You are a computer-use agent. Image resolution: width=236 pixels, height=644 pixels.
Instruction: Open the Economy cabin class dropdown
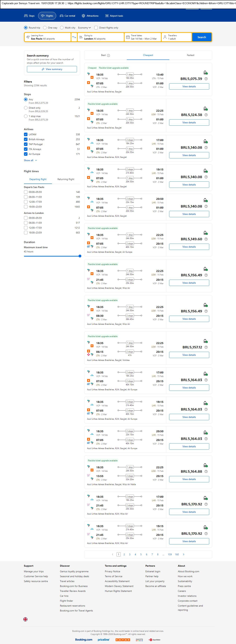click(x=84, y=28)
